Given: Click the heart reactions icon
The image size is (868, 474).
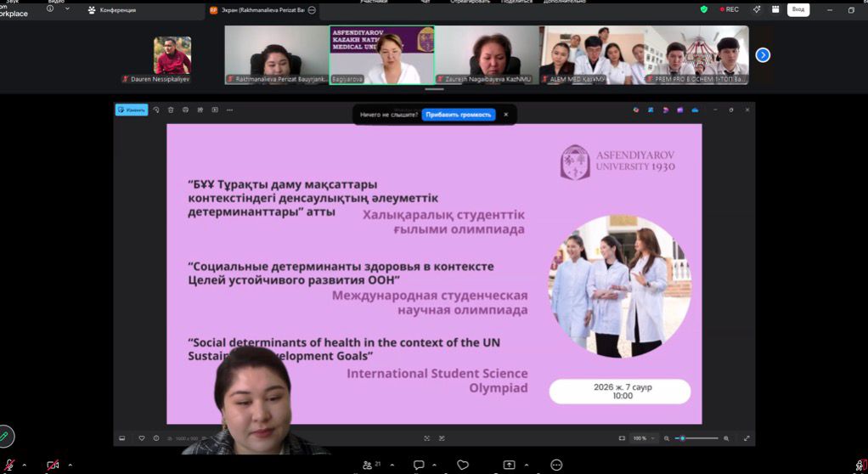Looking at the screenshot, I should [x=462, y=465].
